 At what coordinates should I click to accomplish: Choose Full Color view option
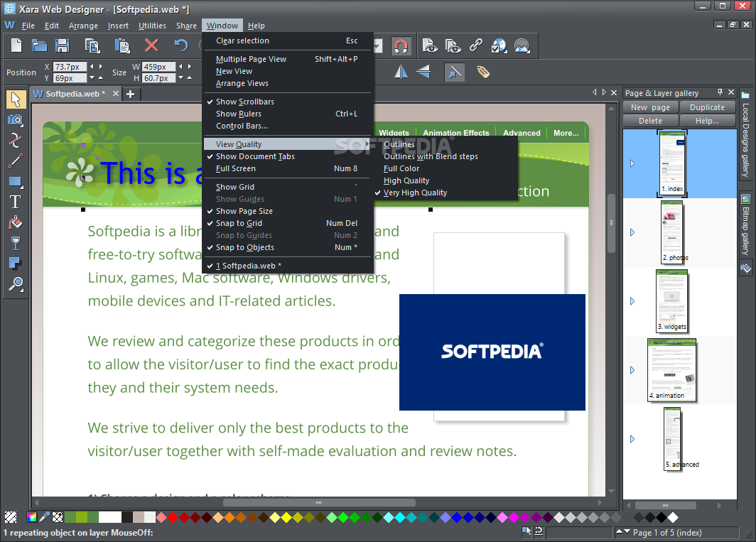445,168
